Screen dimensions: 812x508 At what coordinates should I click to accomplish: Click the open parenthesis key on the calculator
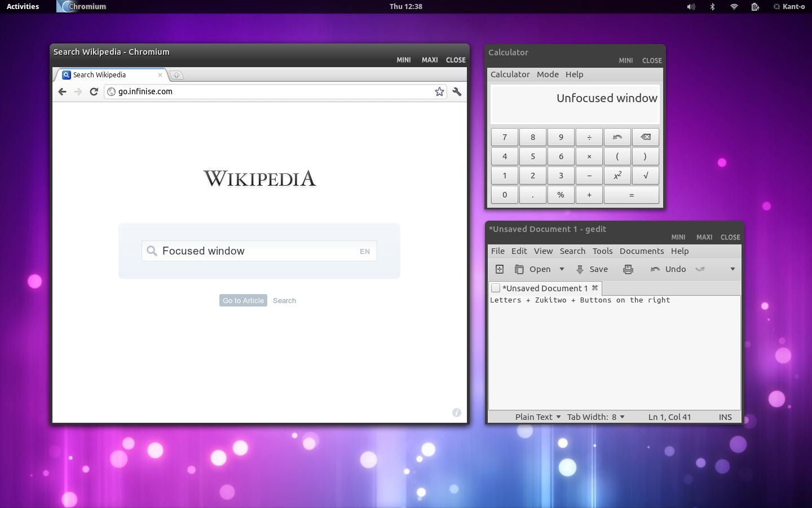[x=617, y=156]
